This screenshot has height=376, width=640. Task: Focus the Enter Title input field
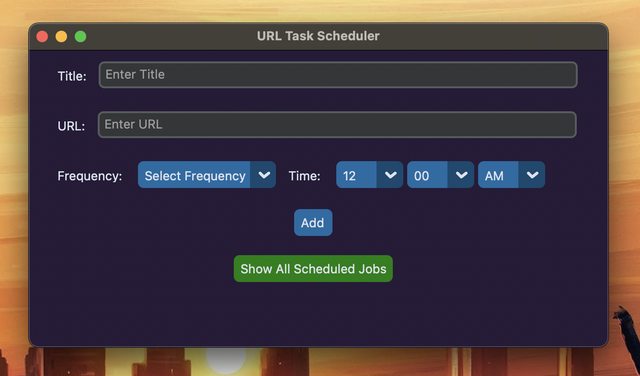[338, 75]
